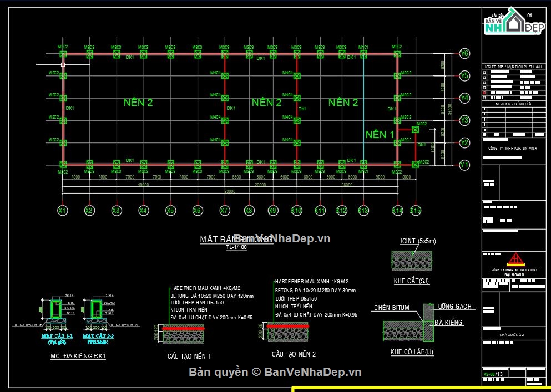
Task: Select the Y6 grid axis bubble
Action: tap(464, 54)
